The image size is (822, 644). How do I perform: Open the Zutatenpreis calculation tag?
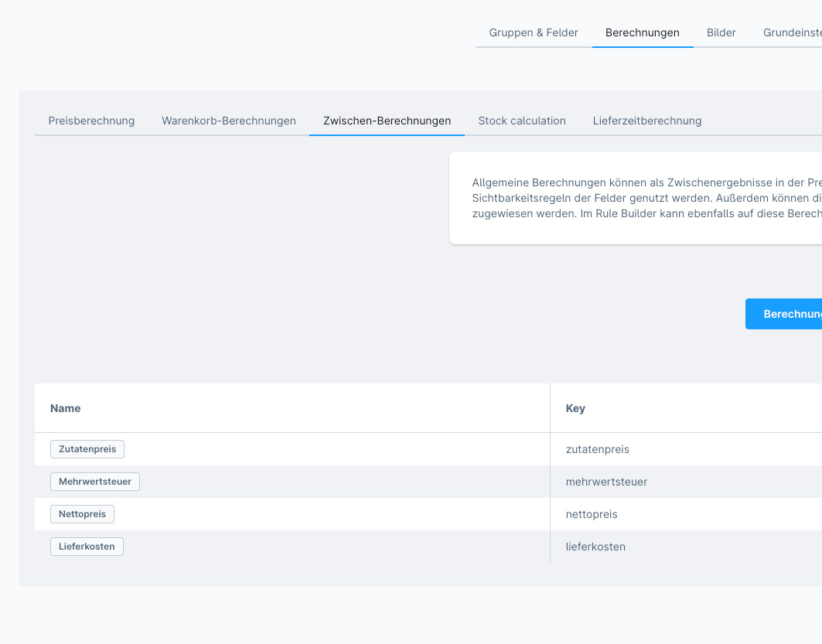[87, 449]
